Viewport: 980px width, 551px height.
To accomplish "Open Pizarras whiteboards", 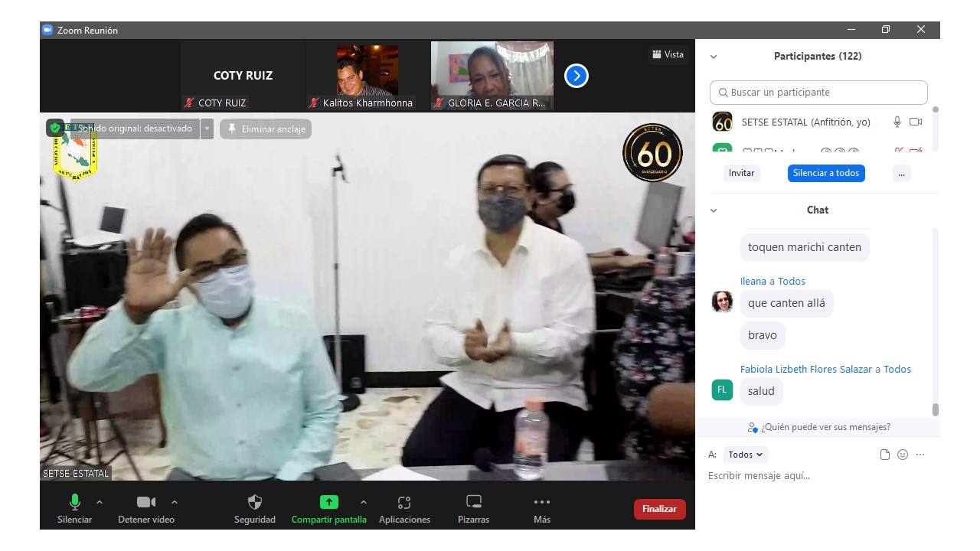I will pos(474,509).
